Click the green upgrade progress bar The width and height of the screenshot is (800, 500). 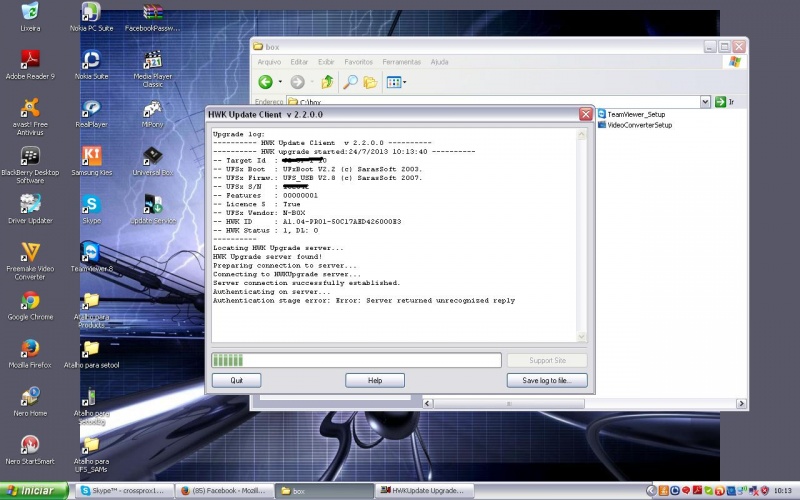[x=356, y=360]
